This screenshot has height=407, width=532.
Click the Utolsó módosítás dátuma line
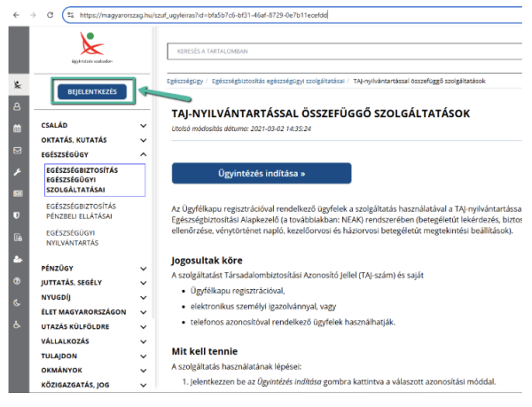241,129
